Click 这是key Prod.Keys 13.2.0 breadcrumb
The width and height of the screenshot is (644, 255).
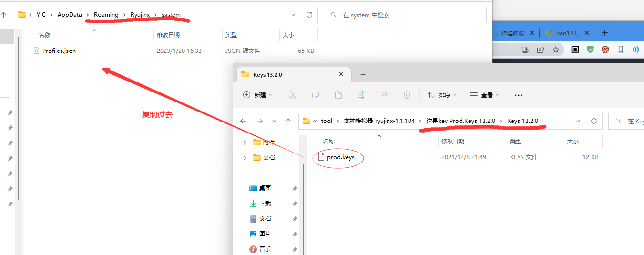pyautogui.click(x=461, y=121)
